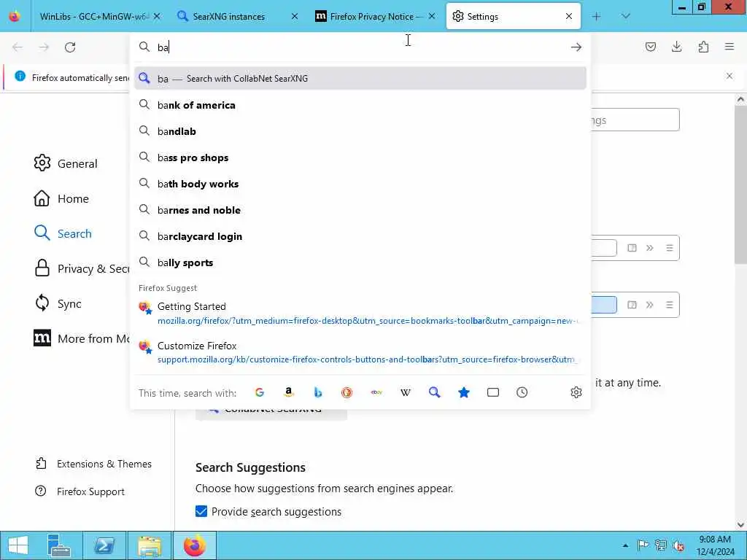Search this time with SearXNG magnifier icon

tap(435, 392)
